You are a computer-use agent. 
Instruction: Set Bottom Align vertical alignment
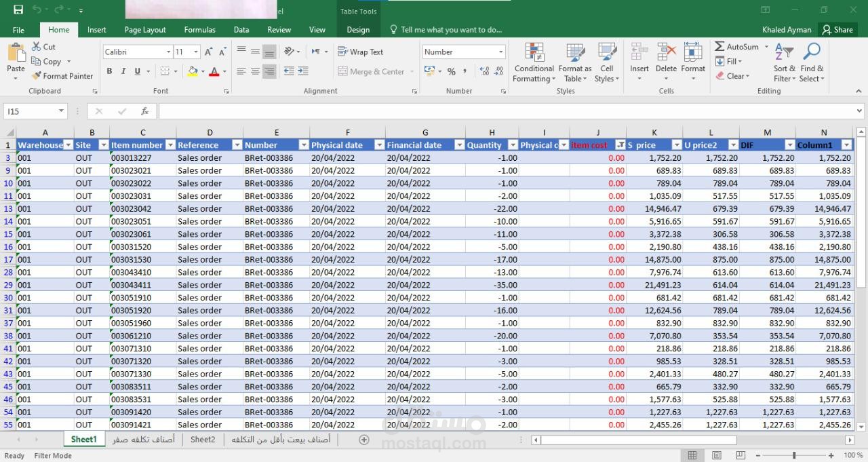coord(269,52)
